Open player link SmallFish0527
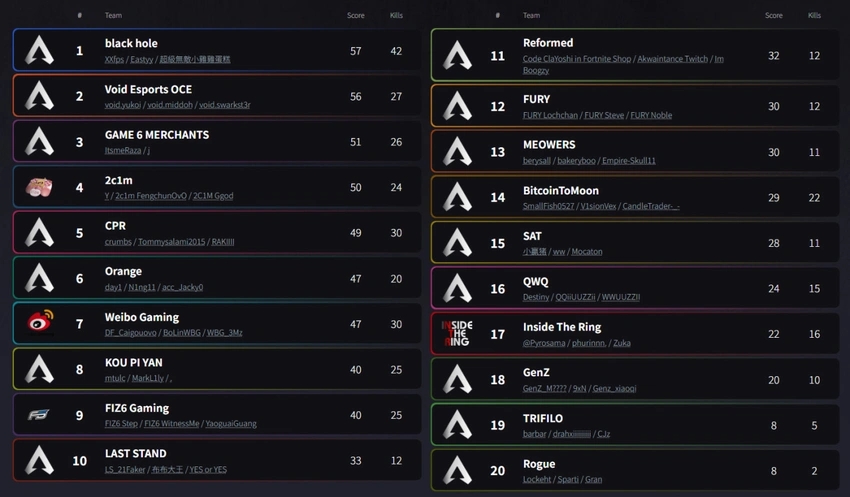This screenshot has width=850, height=497. click(548, 206)
